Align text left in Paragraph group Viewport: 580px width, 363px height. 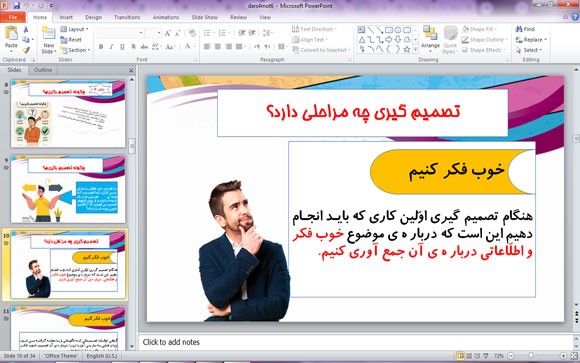coord(207,47)
